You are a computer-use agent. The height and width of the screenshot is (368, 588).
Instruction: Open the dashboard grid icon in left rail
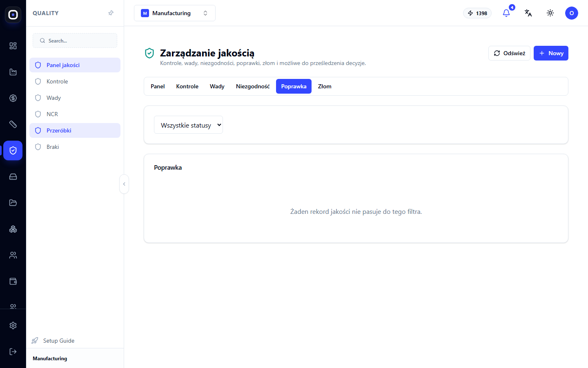(13, 46)
